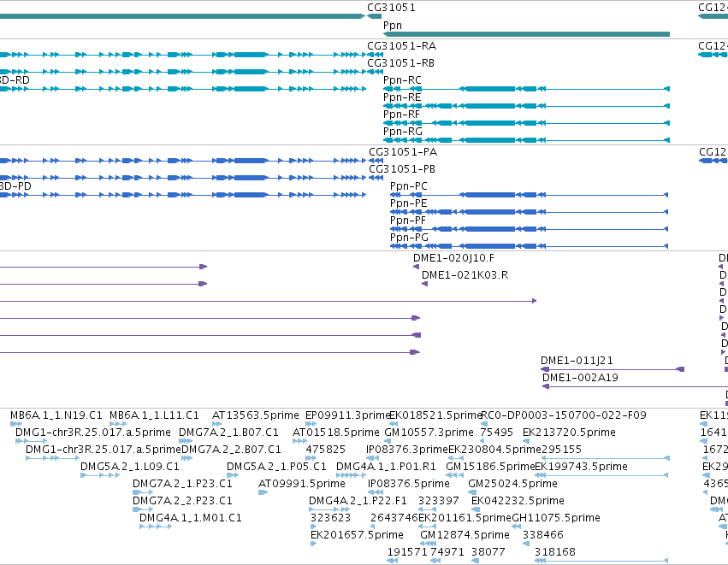Click the GM10557.3prime EST label

click(429, 433)
